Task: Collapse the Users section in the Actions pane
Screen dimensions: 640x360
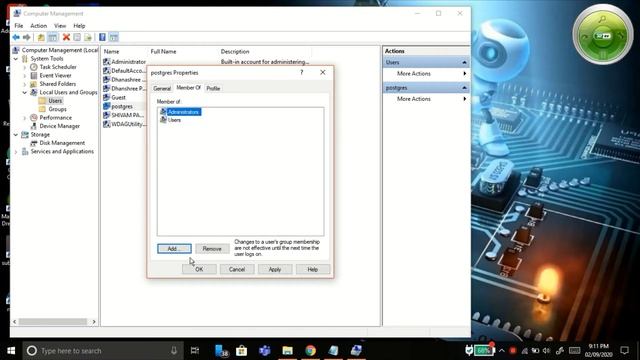Action: click(464, 62)
